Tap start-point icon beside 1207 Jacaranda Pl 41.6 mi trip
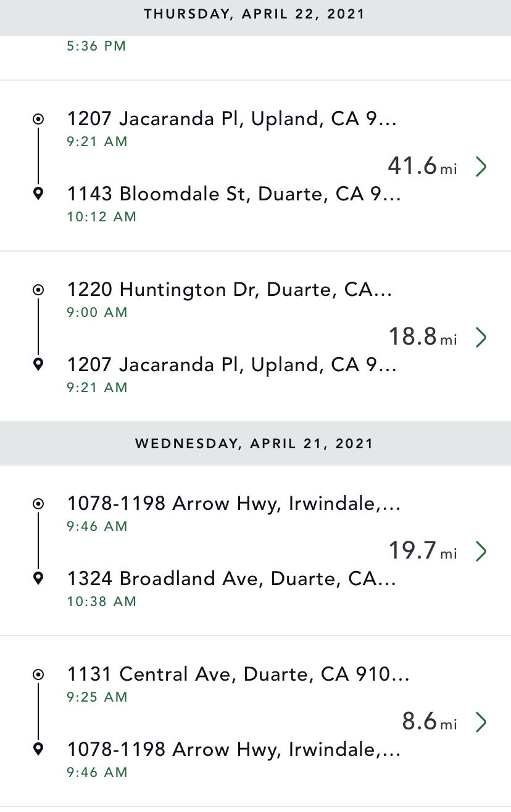The height and width of the screenshot is (812, 511). 38,119
